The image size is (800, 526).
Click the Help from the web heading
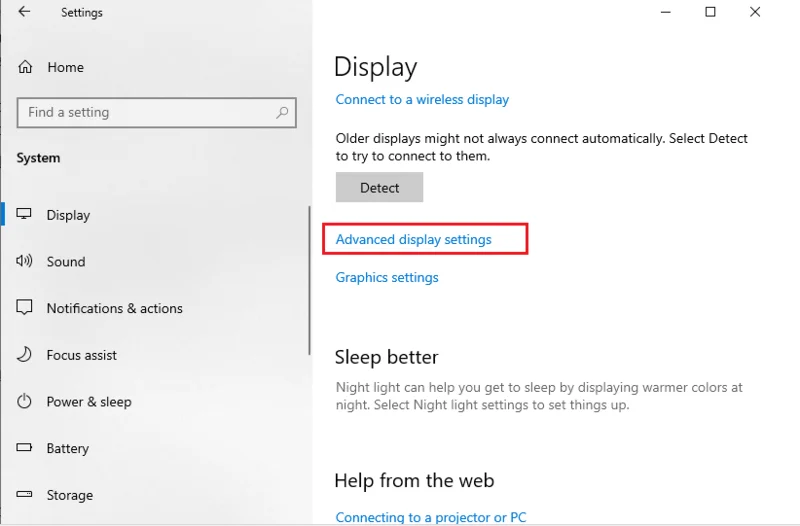point(414,481)
